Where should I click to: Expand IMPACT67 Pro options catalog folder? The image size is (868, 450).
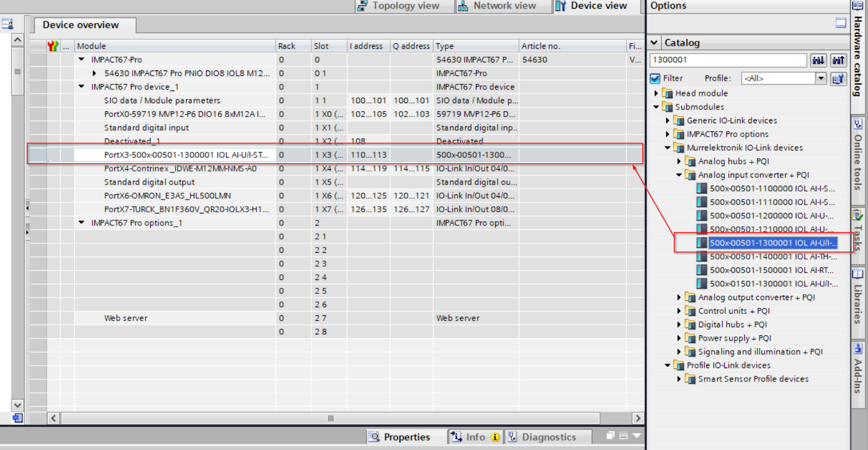pos(668,134)
